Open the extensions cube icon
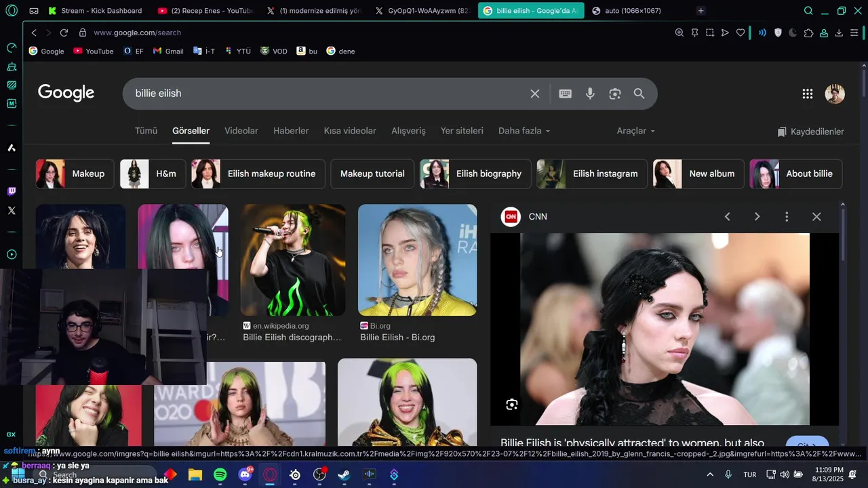This screenshot has width=868, height=488. click(808, 33)
